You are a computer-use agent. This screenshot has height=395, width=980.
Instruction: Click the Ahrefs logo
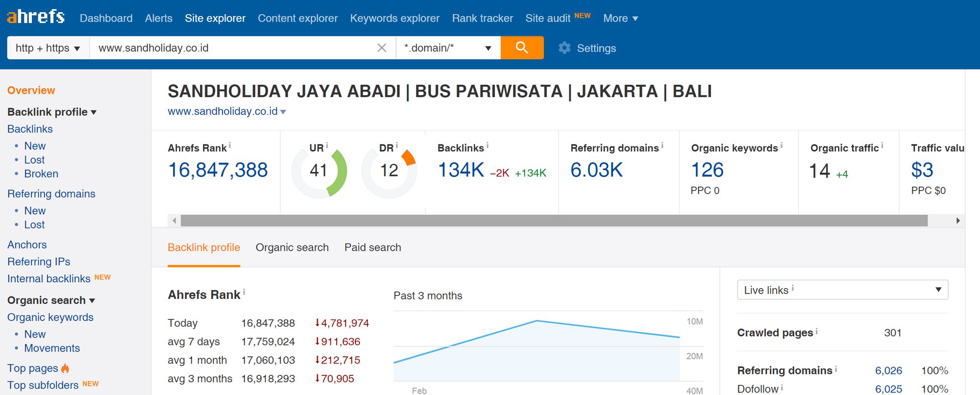click(x=35, y=17)
